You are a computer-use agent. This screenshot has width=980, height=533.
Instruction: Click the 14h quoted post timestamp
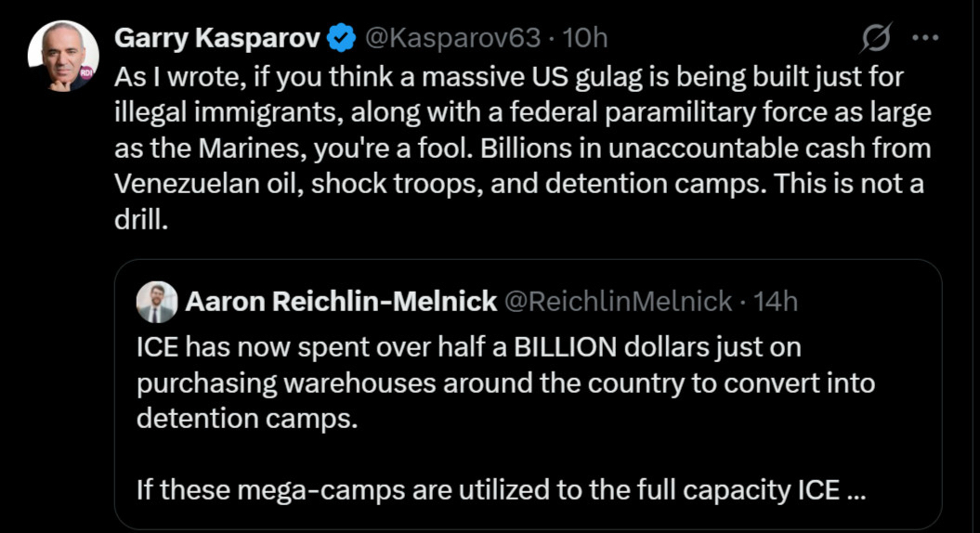pyautogui.click(x=776, y=301)
